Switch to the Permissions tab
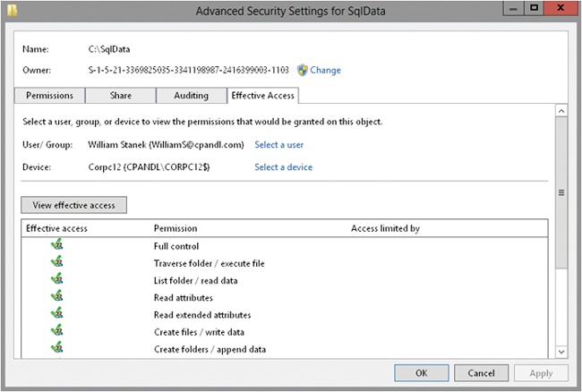 pos(50,96)
